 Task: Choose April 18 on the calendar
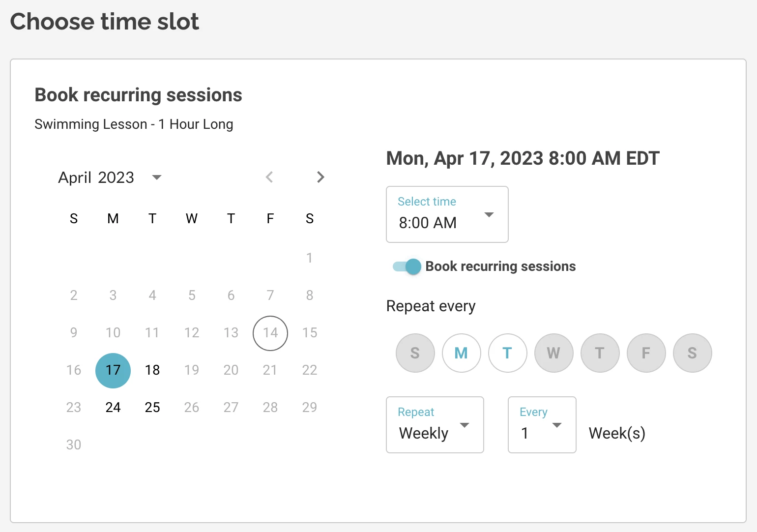152,370
